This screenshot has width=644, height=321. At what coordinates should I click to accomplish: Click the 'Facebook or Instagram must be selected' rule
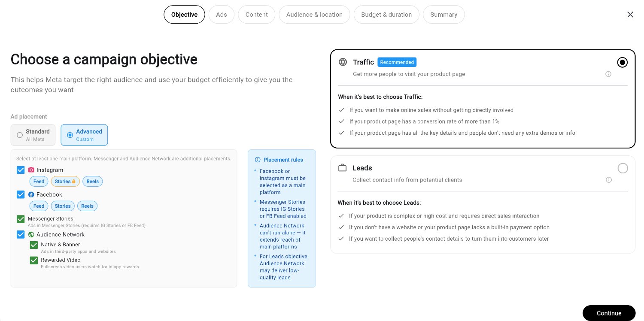283,182
